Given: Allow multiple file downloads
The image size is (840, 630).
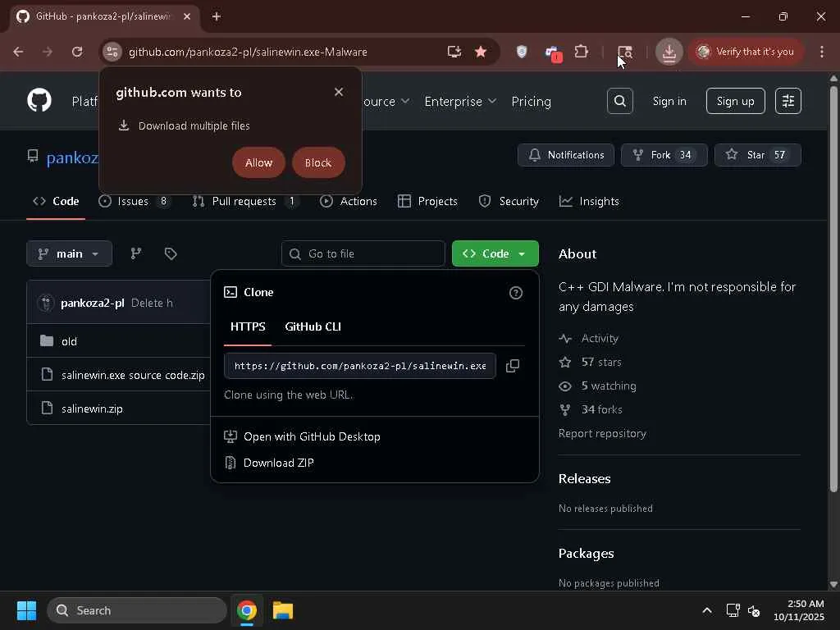Looking at the screenshot, I should 258,163.
